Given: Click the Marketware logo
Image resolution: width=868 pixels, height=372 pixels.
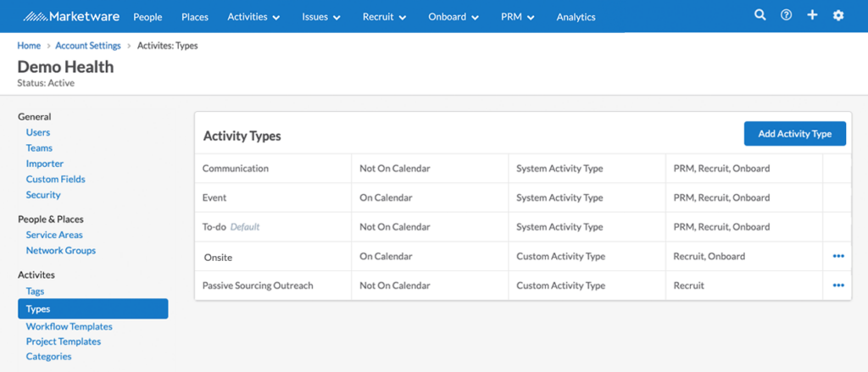Looking at the screenshot, I should pyautogui.click(x=71, y=17).
